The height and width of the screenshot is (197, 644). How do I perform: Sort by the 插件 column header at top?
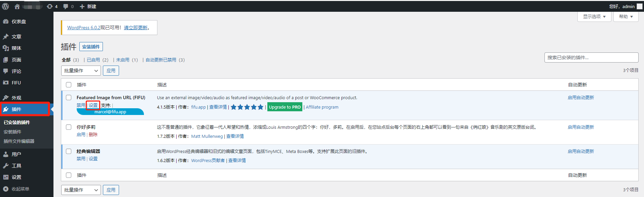82,85
